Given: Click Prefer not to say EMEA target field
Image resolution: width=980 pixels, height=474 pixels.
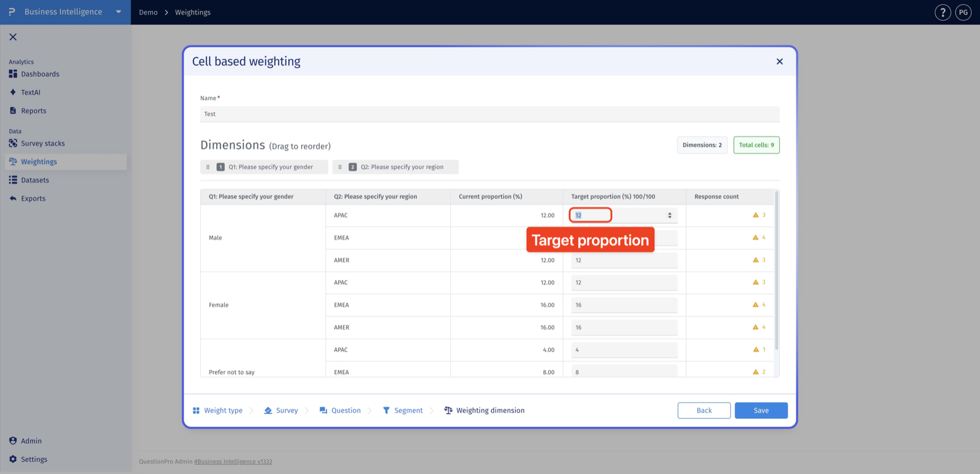Looking at the screenshot, I should tap(624, 372).
